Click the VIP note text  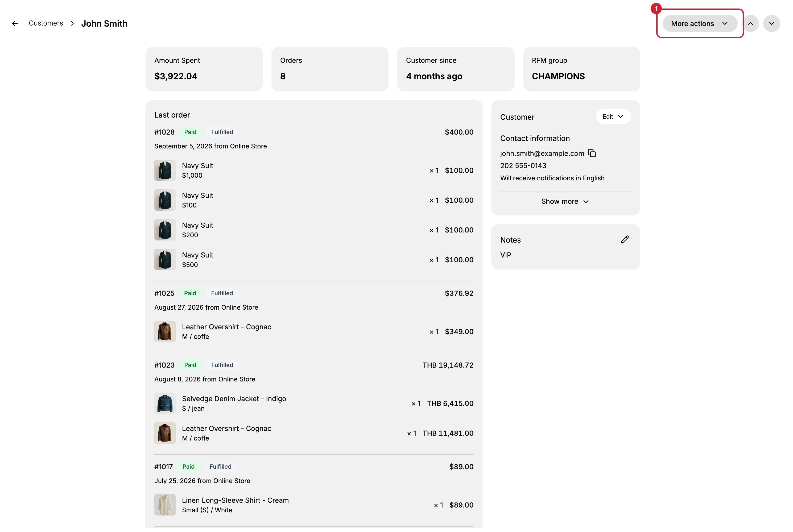pos(505,255)
